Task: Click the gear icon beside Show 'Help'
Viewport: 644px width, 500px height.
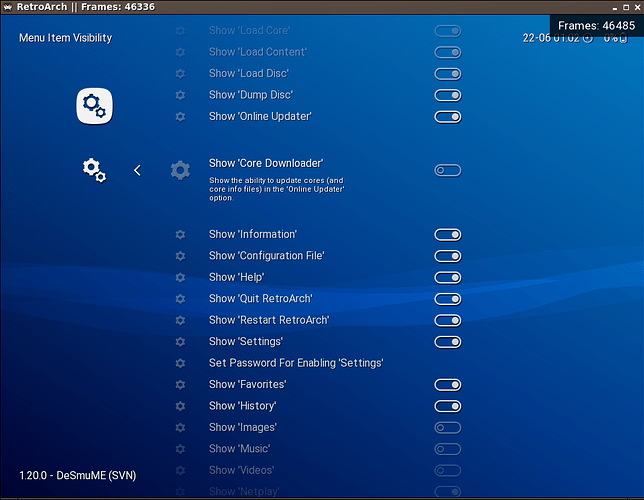Action: click(x=180, y=277)
